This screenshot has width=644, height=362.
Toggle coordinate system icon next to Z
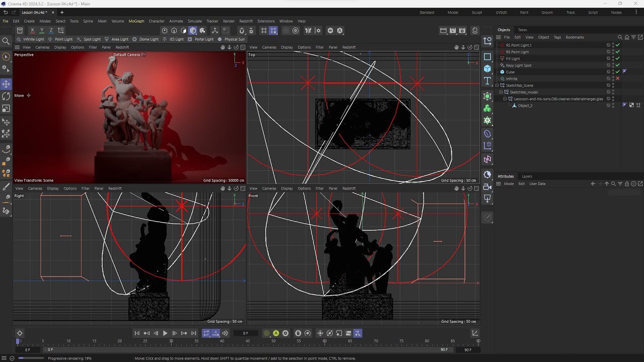point(60,31)
